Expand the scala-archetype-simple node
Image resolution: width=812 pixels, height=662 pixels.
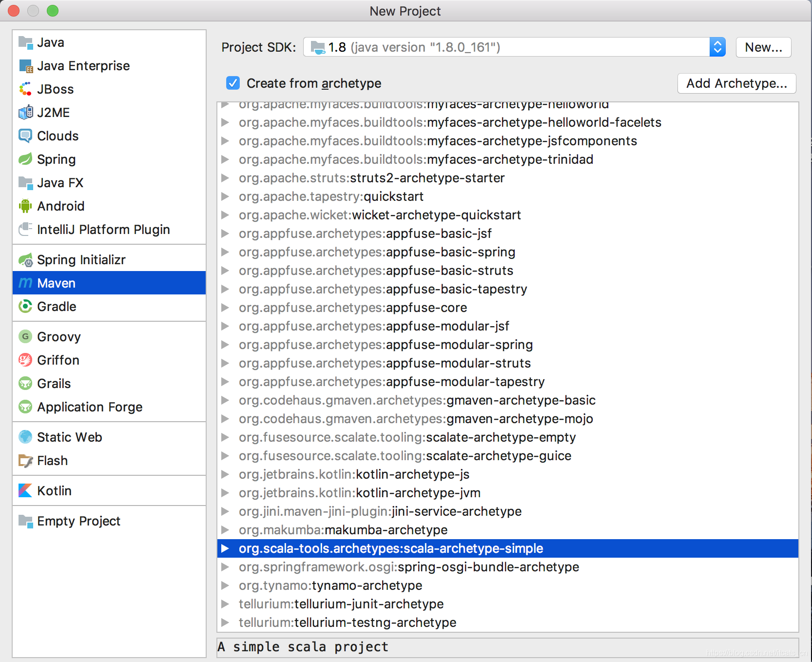225,548
